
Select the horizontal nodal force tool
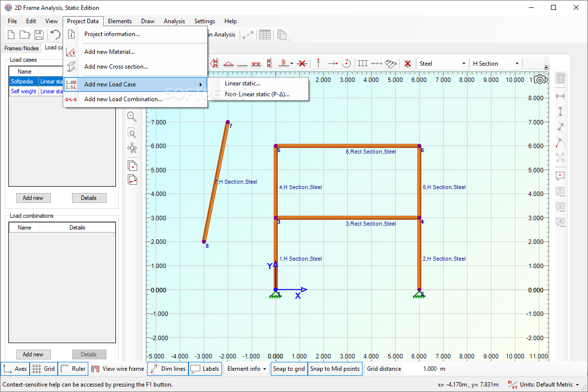pos(332,64)
